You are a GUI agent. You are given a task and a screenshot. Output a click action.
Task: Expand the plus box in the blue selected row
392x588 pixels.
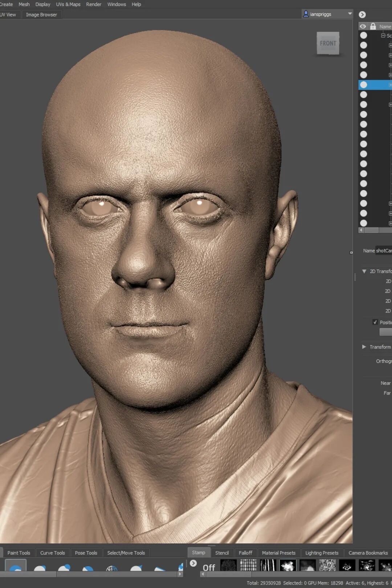click(391, 85)
